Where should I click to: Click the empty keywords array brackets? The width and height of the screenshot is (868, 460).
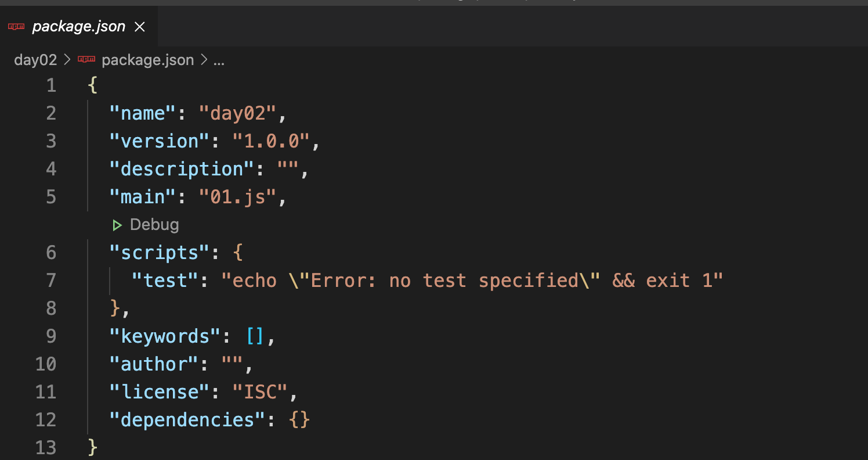(255, 336)
